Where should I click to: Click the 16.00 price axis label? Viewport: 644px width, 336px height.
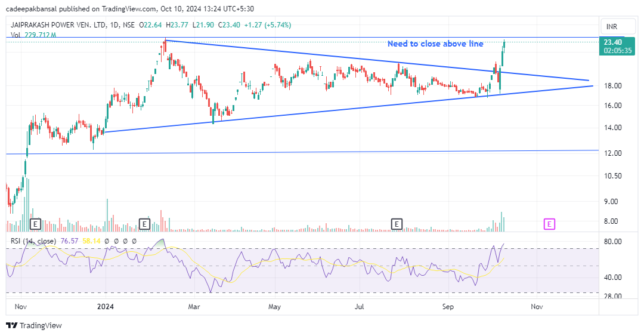coord(612,105)
